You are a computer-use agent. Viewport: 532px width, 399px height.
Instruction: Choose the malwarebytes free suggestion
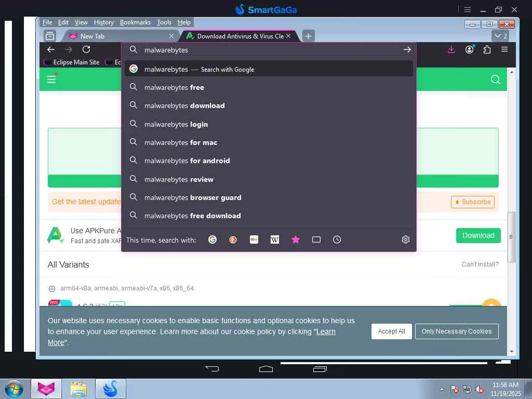(269, 87)
